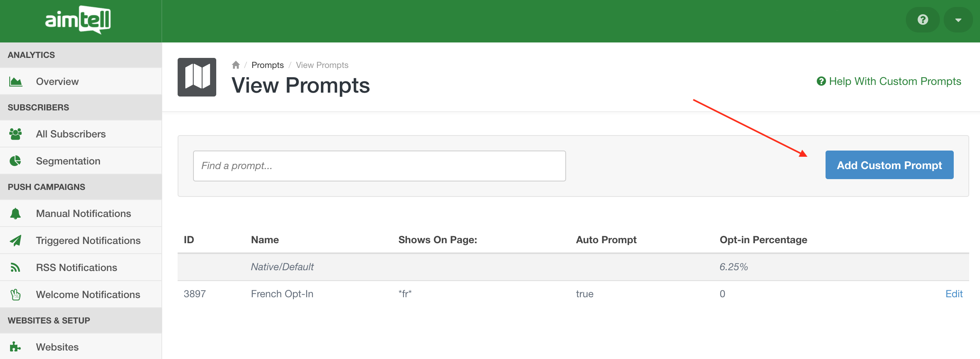
Task: Edit the French Opt-In prompt
Action: [954, 294]
